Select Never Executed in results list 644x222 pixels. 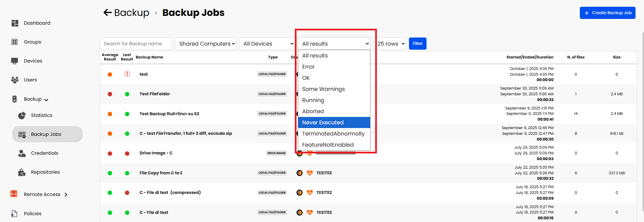click(334, 123)
